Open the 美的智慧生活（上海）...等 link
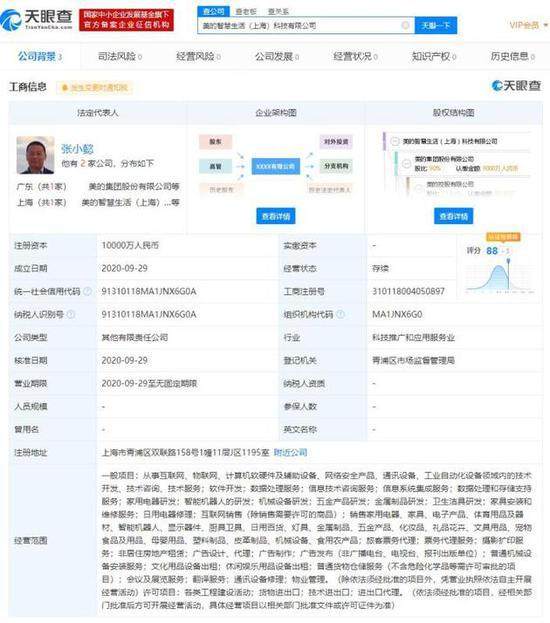 pyautogui.click(x=130, y=203)
